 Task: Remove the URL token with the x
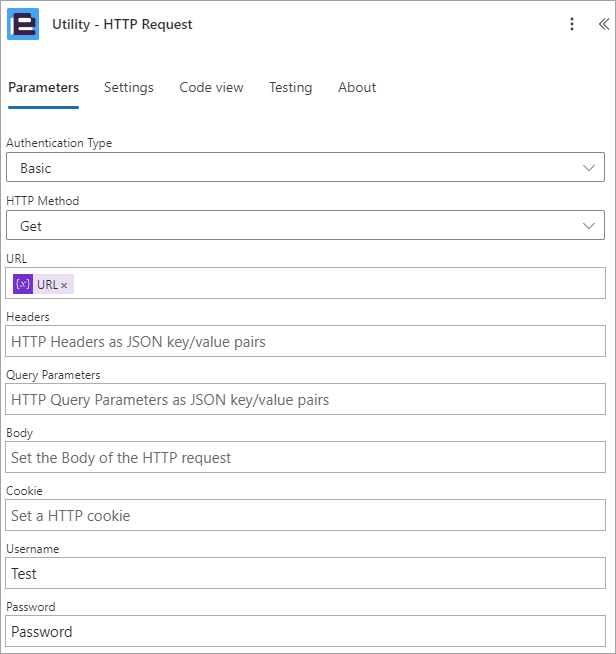[x=64, y=285]
